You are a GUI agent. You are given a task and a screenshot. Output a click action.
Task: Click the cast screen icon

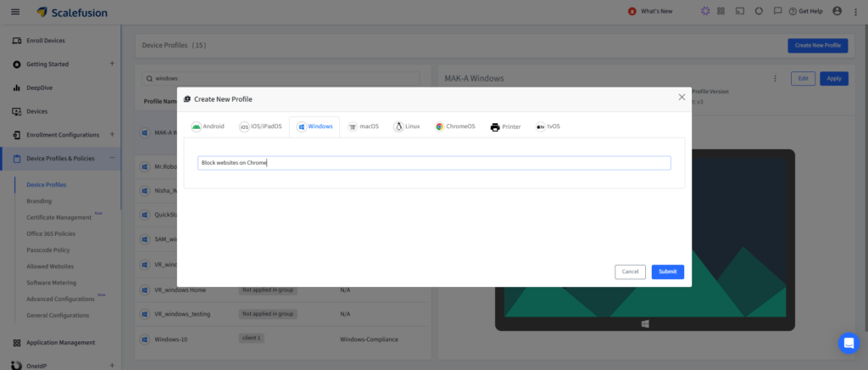(x=739, y=11)
